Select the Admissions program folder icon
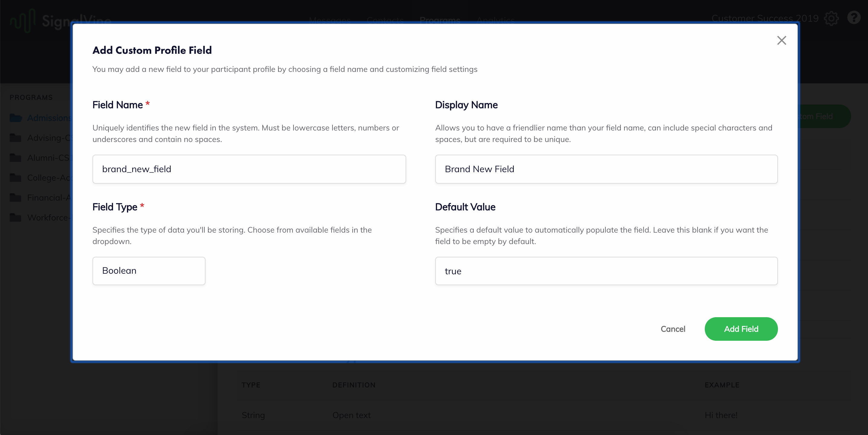 click(x=15, y=118)
